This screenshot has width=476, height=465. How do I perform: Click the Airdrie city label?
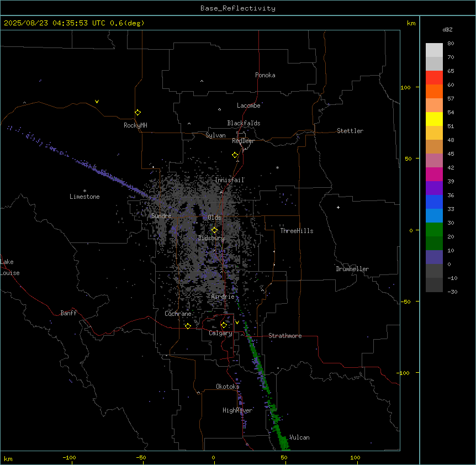click(x=223, y=297)
